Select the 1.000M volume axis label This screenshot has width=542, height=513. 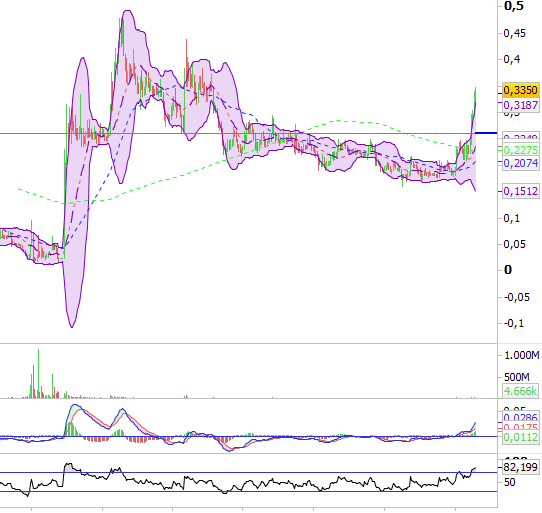(x=522, y=355)
